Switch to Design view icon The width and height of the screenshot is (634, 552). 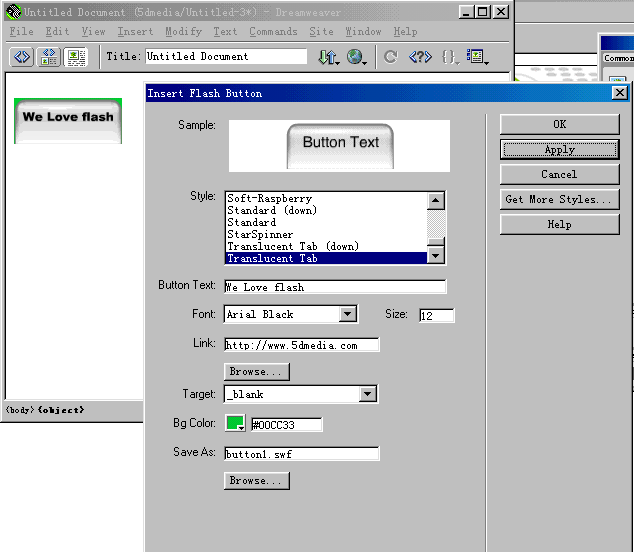click(76, 57)
